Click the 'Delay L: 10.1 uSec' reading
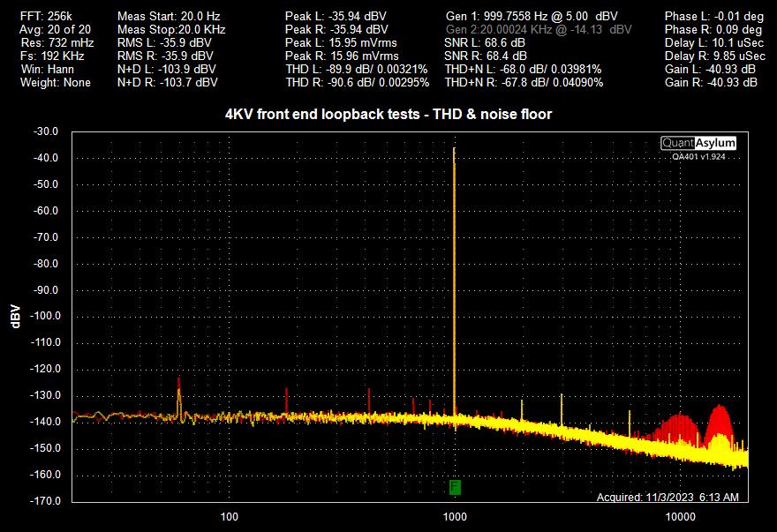 coord(714,43)
